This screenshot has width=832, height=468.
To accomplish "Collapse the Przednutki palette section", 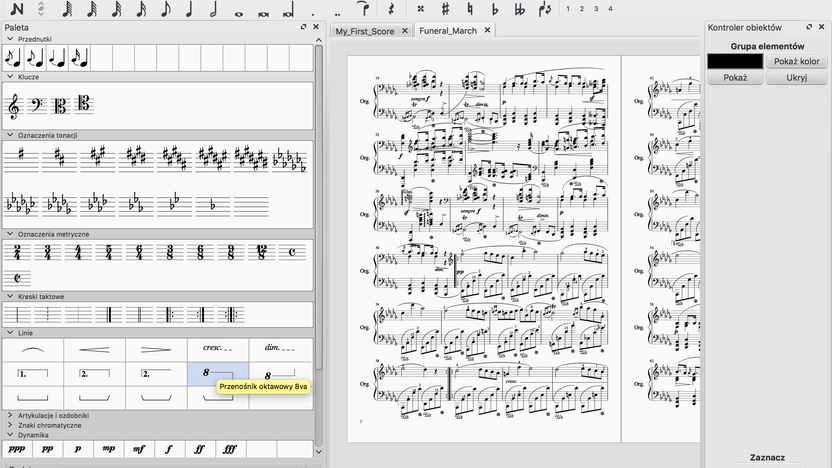I will pyautogui.click(x=10, y=39).
